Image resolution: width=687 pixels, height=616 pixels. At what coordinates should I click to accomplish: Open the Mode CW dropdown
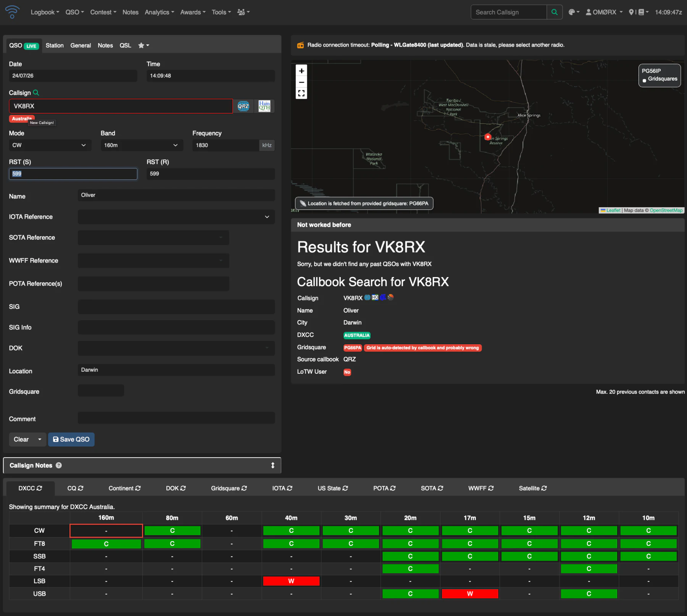(x=50, y=145)
